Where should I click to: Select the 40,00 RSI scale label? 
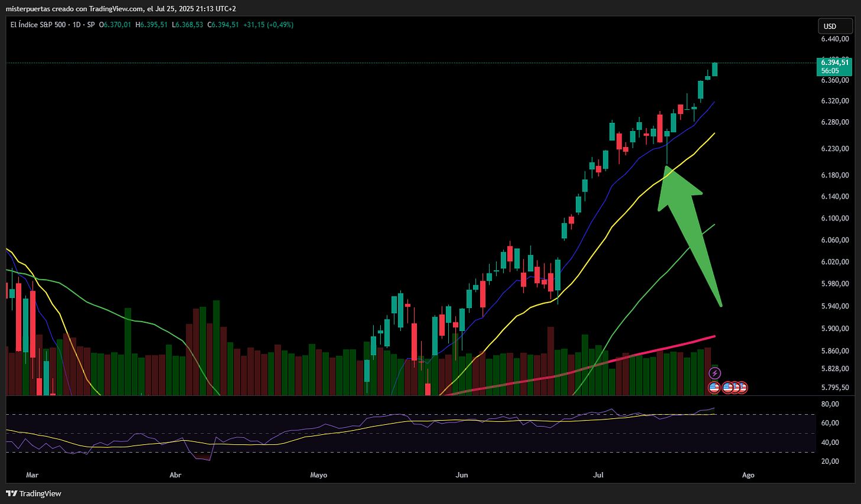[x=830, y=443]
